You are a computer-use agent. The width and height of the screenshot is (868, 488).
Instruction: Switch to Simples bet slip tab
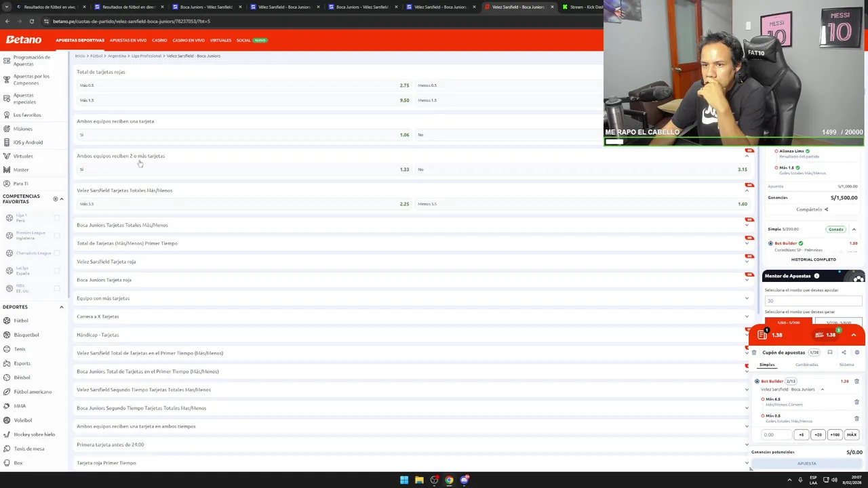click(x=767, y=365)
